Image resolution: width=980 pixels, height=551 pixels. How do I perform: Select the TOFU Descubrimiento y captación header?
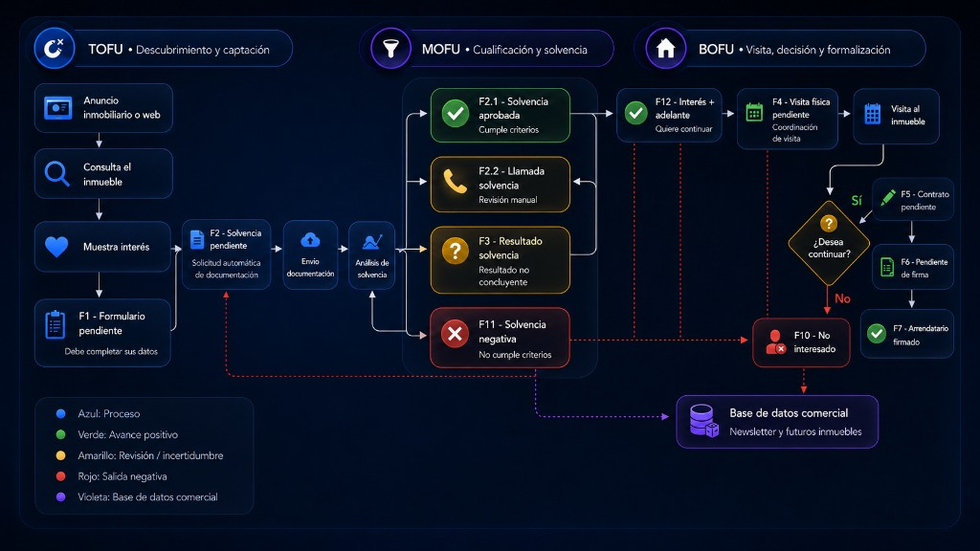coord(164,49)
